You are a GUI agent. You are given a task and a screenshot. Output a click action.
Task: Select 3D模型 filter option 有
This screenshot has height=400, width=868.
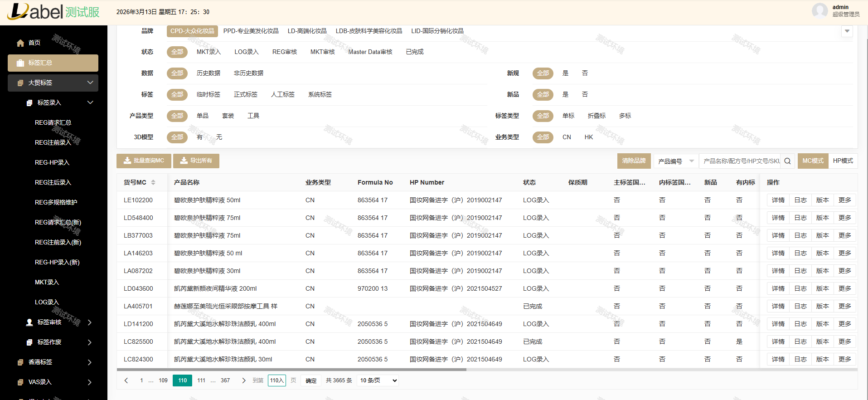(x=199, y=137)
